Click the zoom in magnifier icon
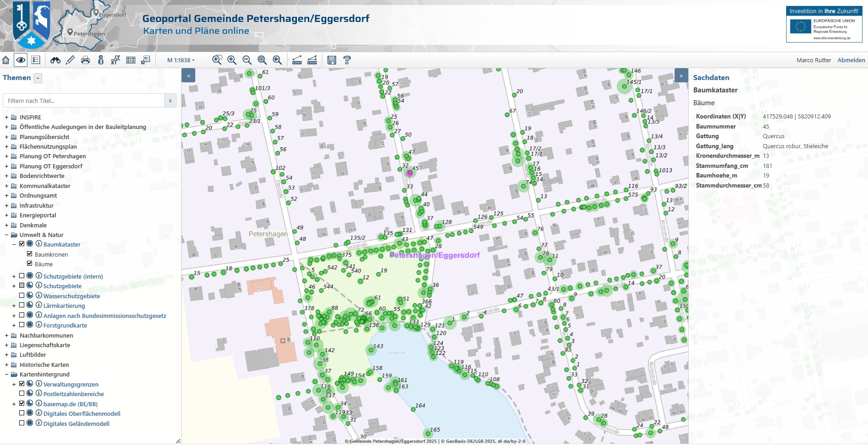Screen dimensions: 868x446 tap(232, 60)
